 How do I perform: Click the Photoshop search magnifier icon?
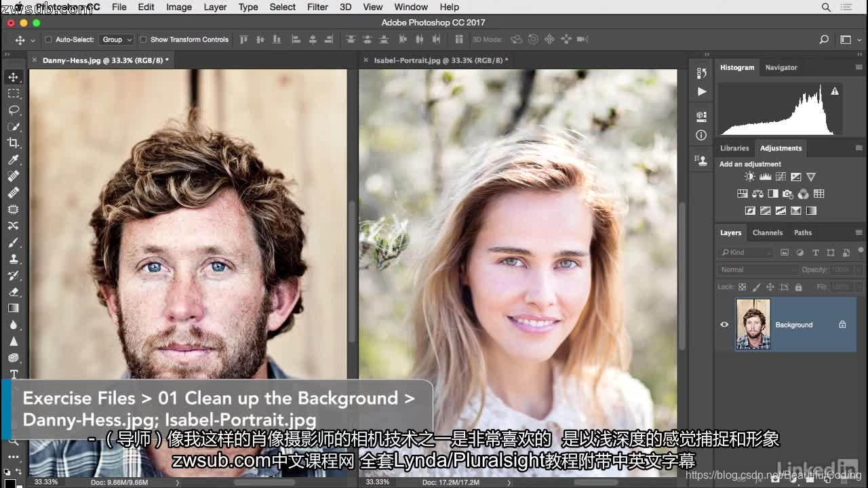coord(824,40)
